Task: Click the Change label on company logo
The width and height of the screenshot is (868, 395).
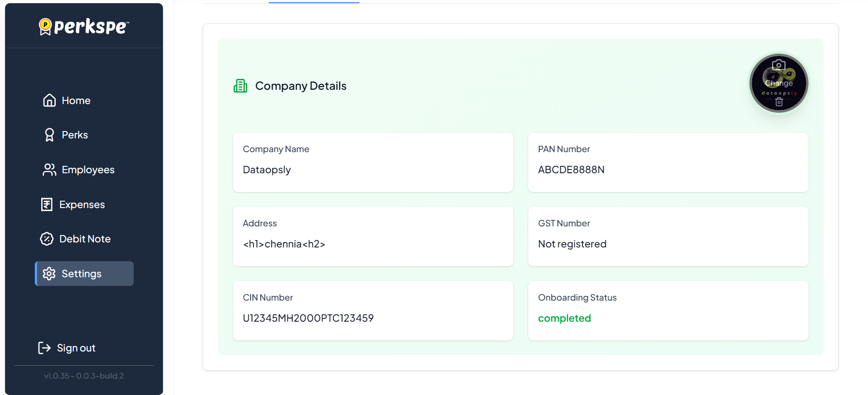Action: click(x=779, y=83)
